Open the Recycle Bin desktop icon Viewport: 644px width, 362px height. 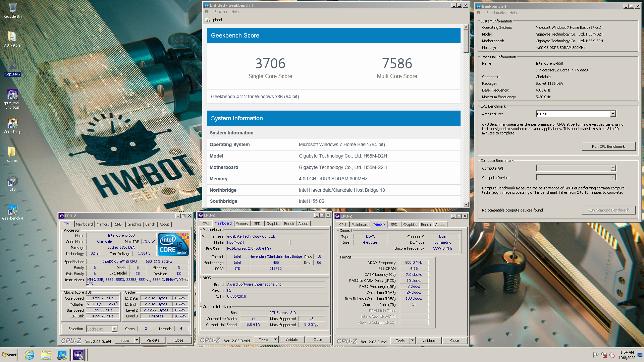click(x=12, y=10)
